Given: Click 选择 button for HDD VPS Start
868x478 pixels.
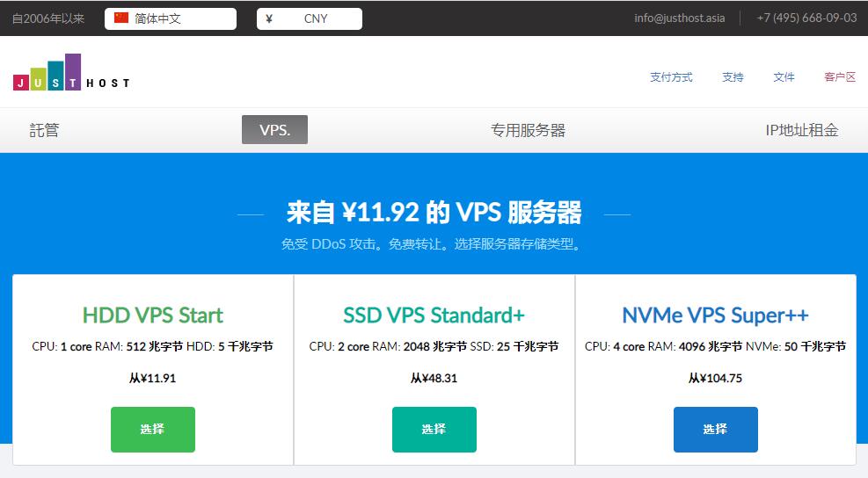Looking at the screenshot, I should point(153,430).
